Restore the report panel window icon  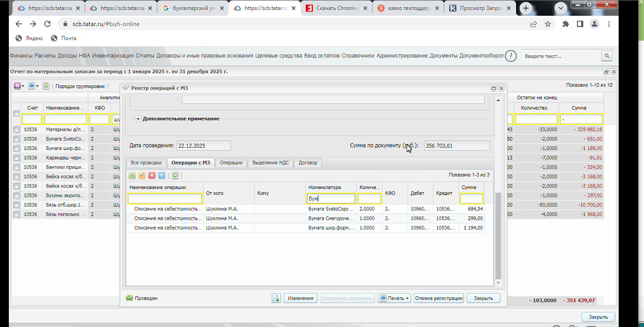point(606,72)
